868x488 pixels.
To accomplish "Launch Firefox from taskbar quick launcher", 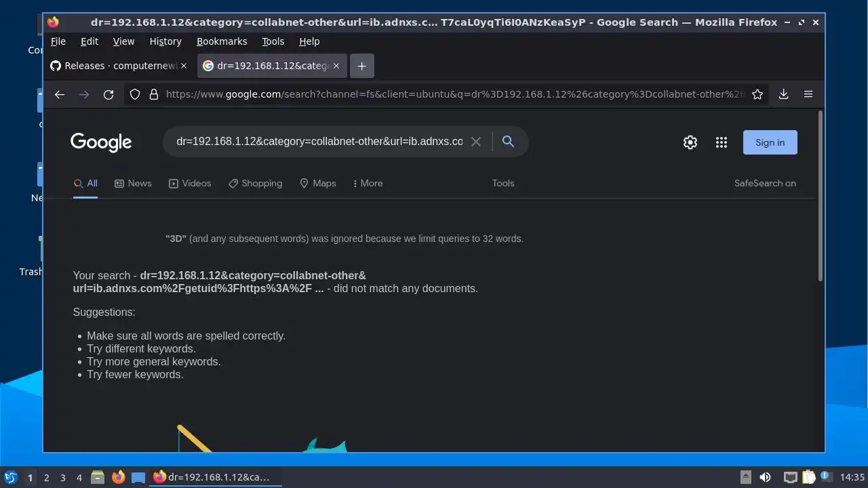I will 118,477.
